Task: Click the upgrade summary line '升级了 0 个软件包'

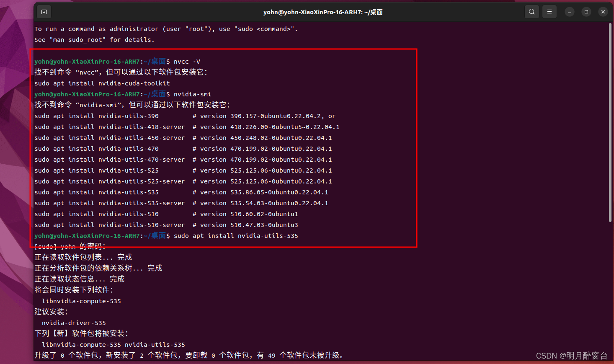Action: tap(189, 355)
